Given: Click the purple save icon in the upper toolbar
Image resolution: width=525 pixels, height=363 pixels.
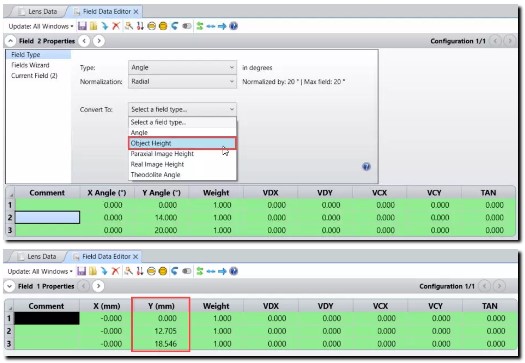Looking at the screenshot, I should (82, 26).
